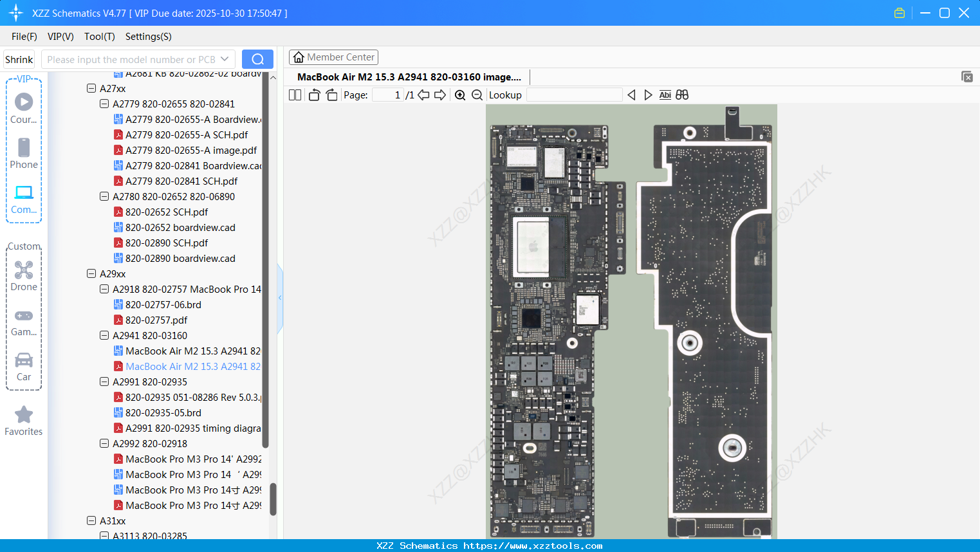Screen dimensions: 980x552
Task: Zoom in on the board image
Action: (x=460, y=95)
